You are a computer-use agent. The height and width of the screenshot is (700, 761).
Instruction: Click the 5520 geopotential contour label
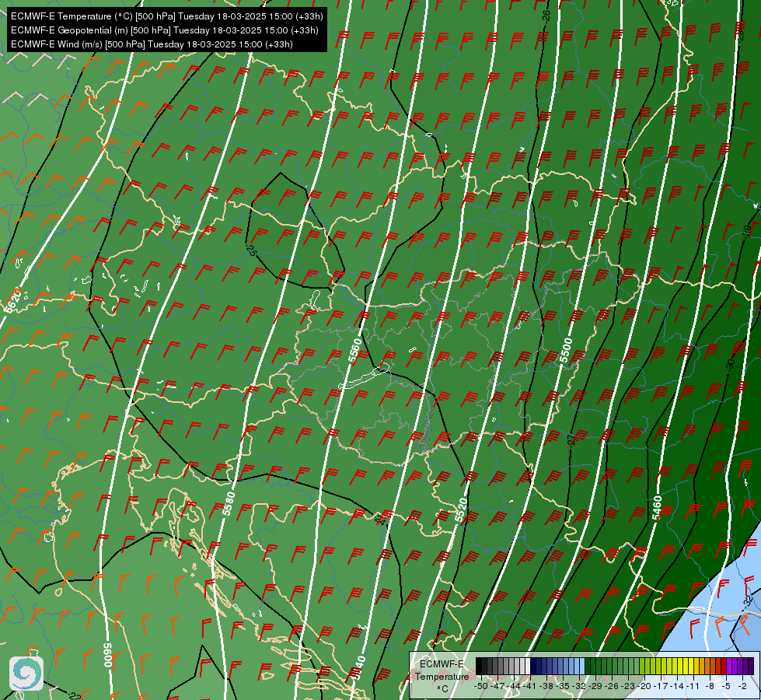(461, 510)
